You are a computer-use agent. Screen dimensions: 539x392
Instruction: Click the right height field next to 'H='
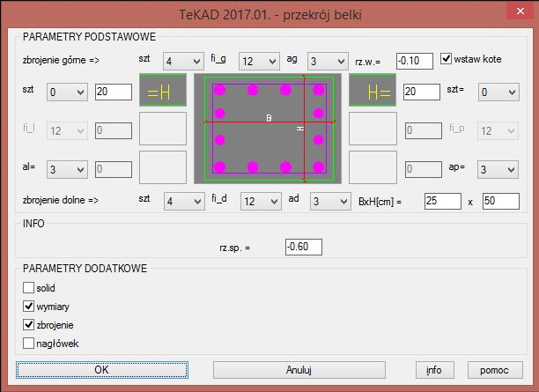click(422, 92)
